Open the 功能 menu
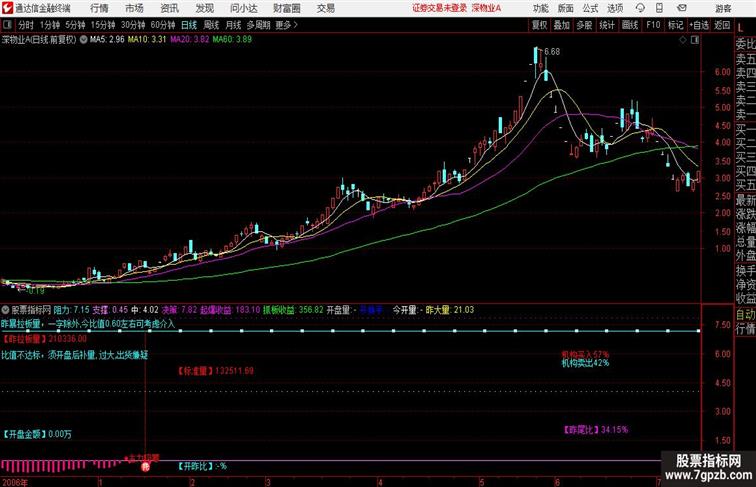756x487 pixels. 540,8
